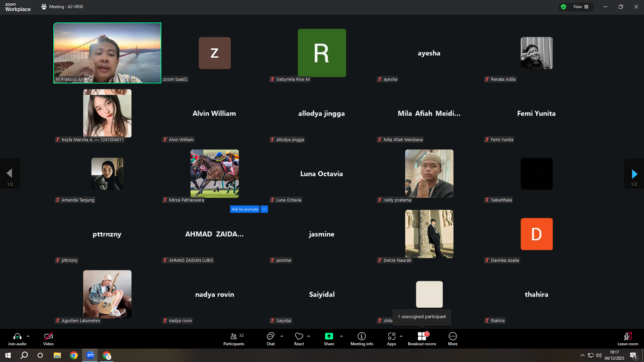The image size is (644, 362).
Task: Open the Chat panel
Action: pyautogui.click(x=270, y=339)
